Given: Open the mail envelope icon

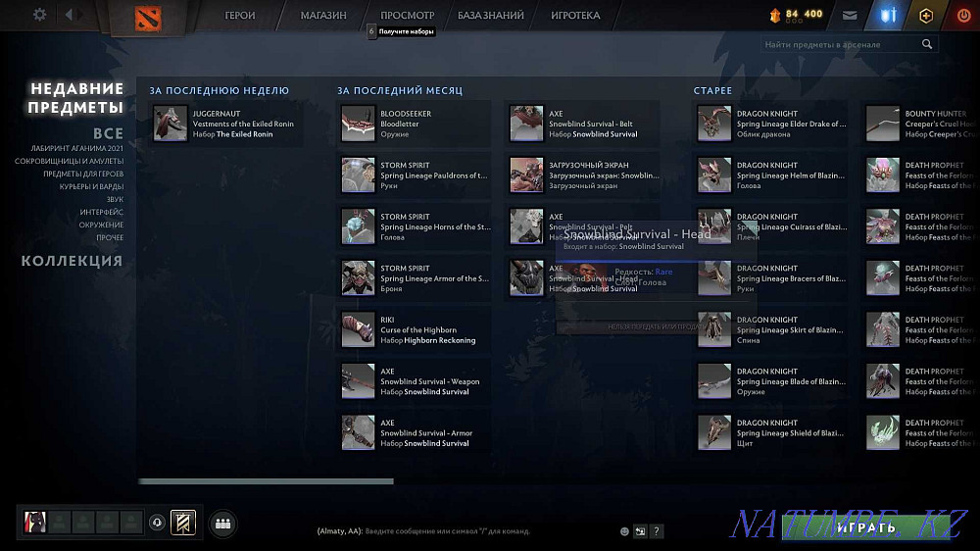Looking at the screenshot, I should [x=849, y=16].
